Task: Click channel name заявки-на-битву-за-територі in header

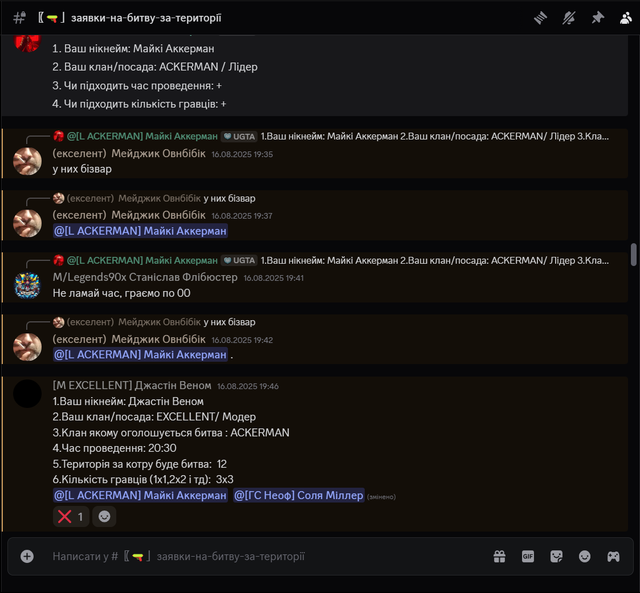Action: [146, 18]
